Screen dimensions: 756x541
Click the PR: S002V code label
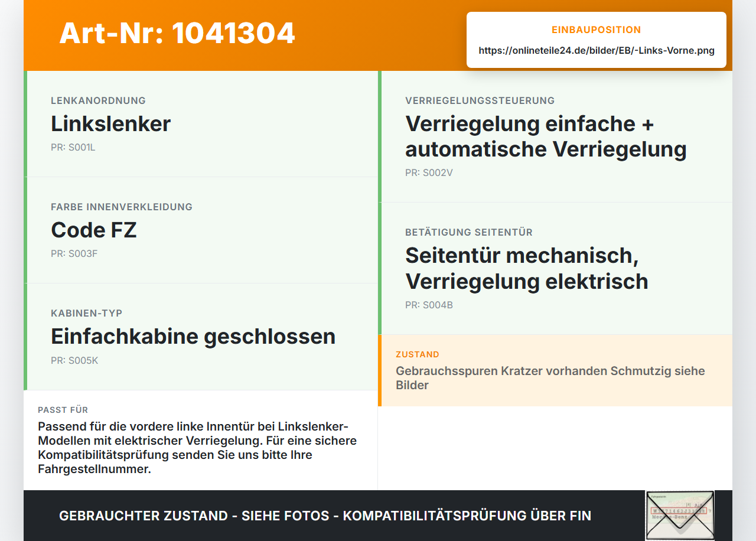point(429,173)
